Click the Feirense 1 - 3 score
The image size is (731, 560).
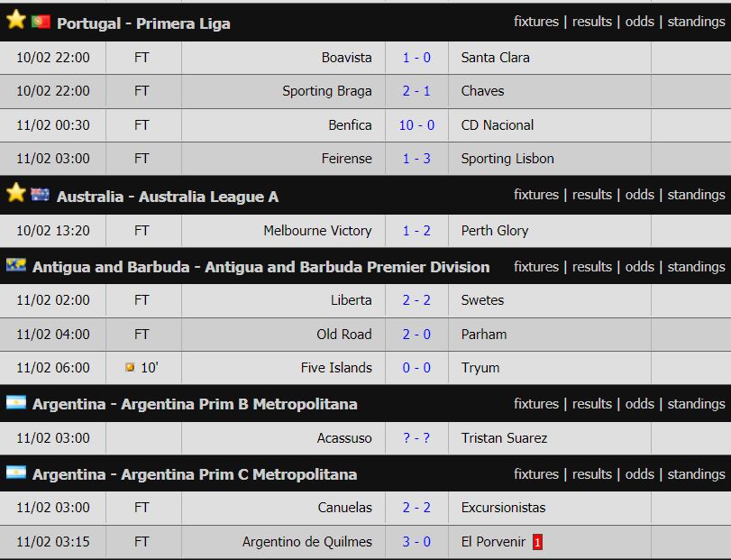pyautogui.click(x=416, y=159)
